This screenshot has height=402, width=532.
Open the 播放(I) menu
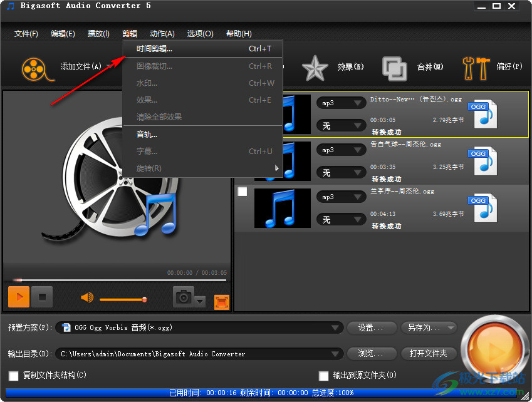(x=98, y=34)
